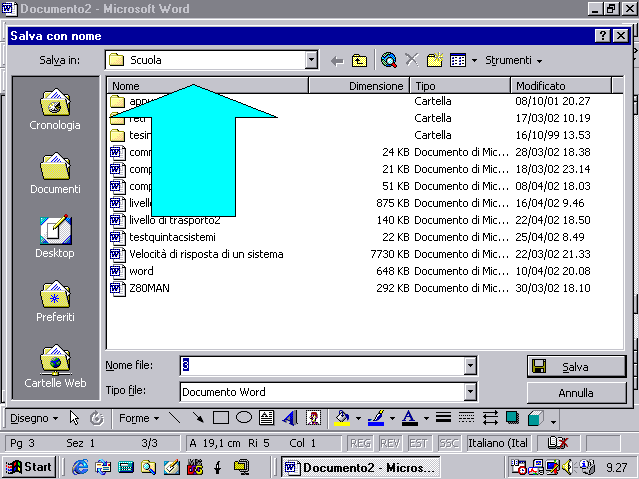Open the Preferiti location
The height and width of the screenshot is (479, 639).
click(55, 301)
